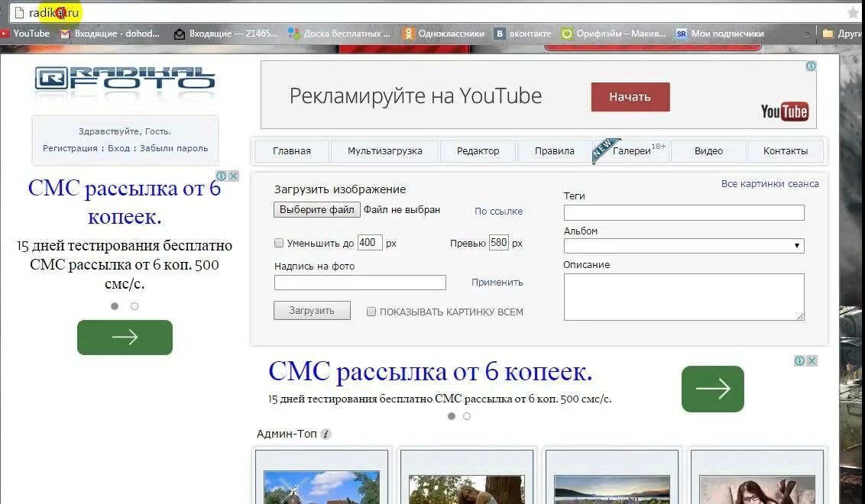The height and width of the screenshot is (504, 865).
Task: Click the Начать button in the YouTube ad
Action: click(x=630, y=97)
